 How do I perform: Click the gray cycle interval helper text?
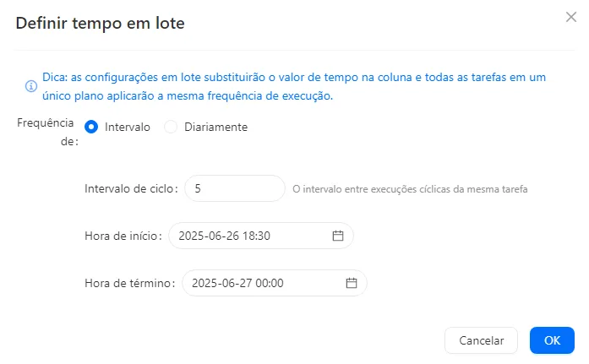[x=410, y=188]
